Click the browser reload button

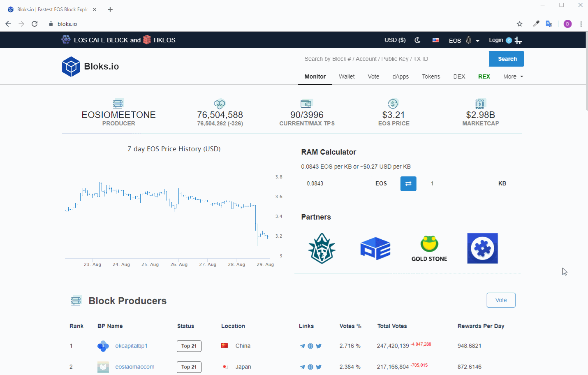click(35, 24)
